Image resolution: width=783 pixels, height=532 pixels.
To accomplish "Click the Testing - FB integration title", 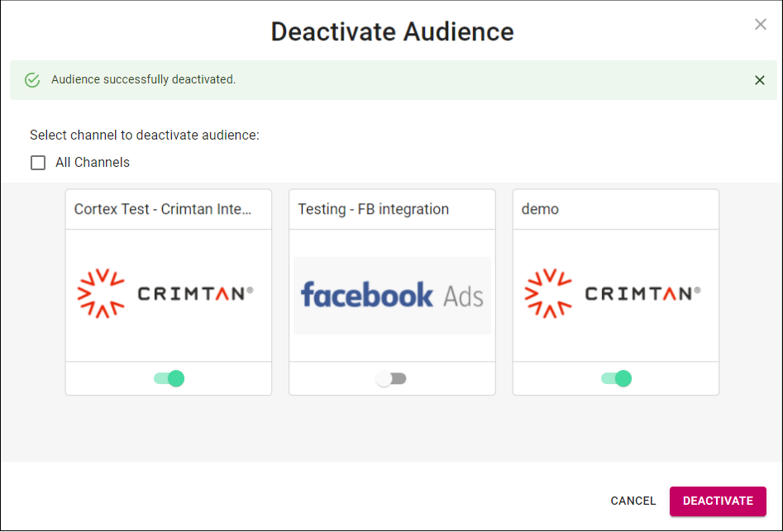I will click(x=374, y=209).
